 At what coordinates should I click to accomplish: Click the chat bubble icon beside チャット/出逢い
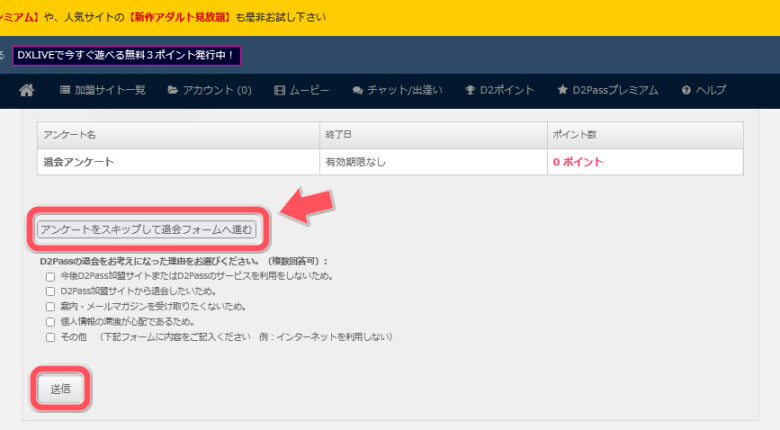357,90
